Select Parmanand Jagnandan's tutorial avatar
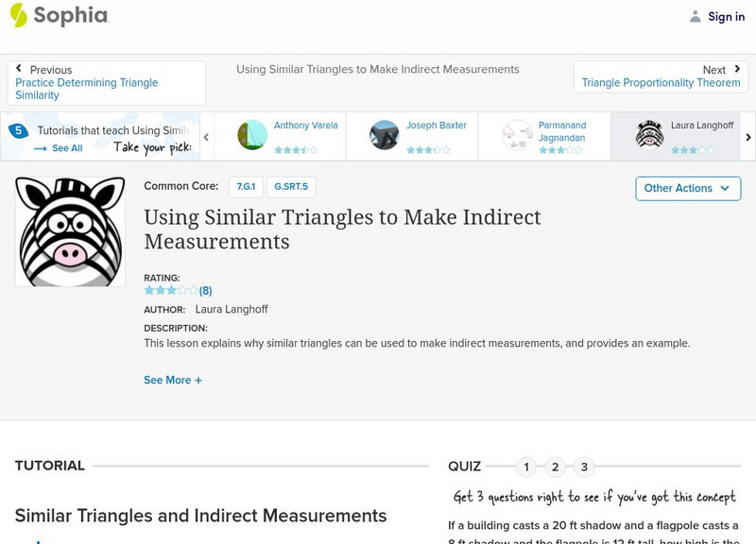Viewport: 756px width, 544px height. [x=517, y=135]
